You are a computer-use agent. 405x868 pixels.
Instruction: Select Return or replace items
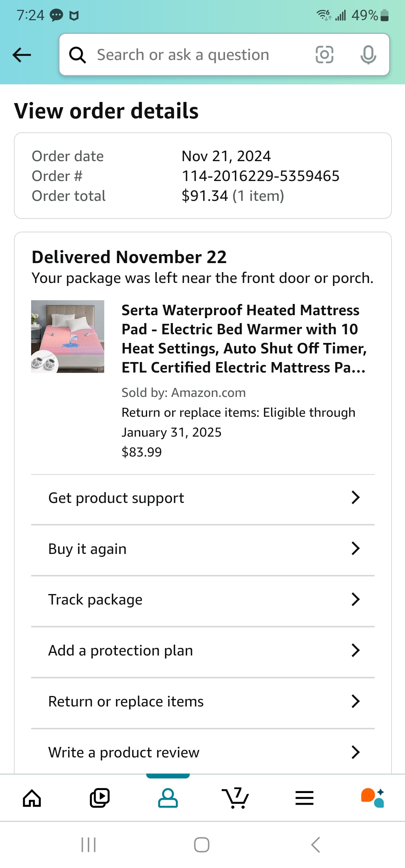coord(203,702)
